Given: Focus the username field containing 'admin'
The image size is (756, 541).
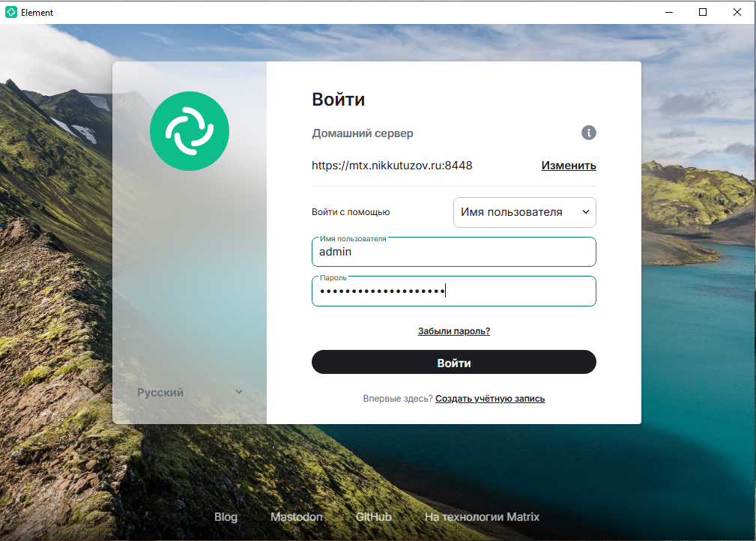Looking at the screenshot, I should point(453,253).
